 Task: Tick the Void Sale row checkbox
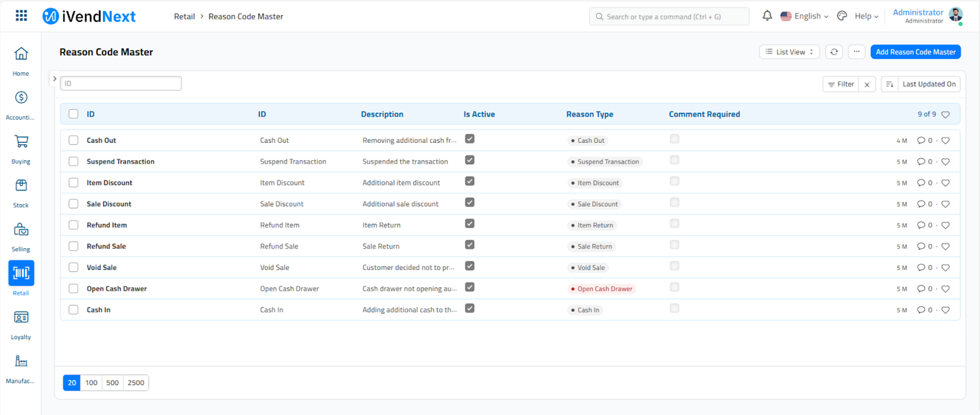pyautogui.click(x=73, y=267)
